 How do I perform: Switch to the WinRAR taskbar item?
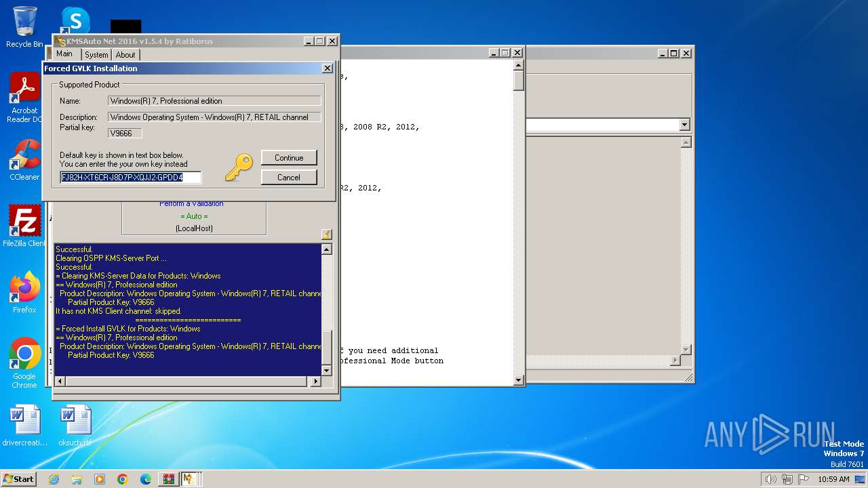168,479
